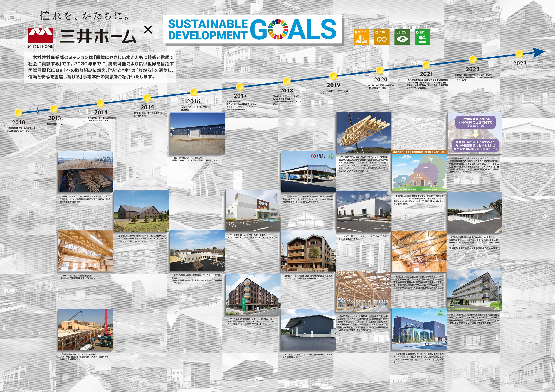Image resolution: width=555 pixels, height=392 pixels.
Task: Click the SDG 15 life on land icon
Action: [x=422, y=37]
